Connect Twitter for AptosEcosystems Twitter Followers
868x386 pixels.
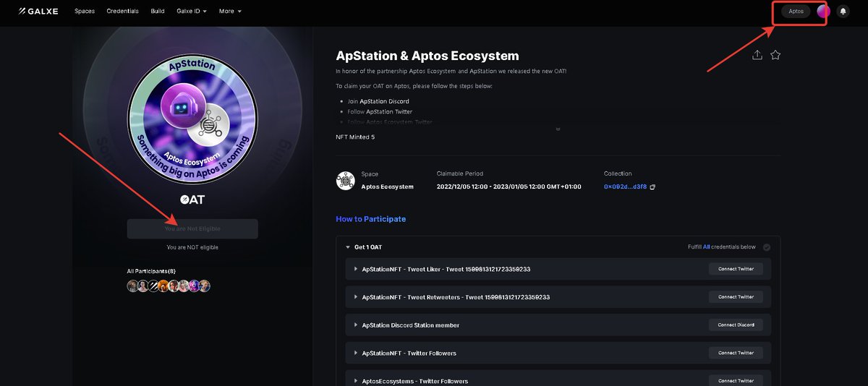point(736,381)
